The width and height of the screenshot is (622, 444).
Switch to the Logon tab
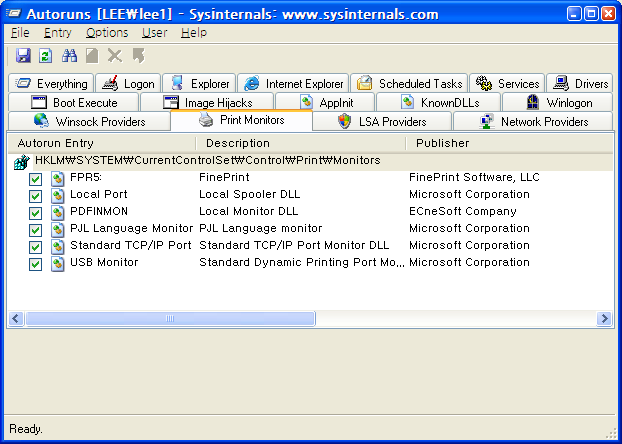(x=128, y=83)
